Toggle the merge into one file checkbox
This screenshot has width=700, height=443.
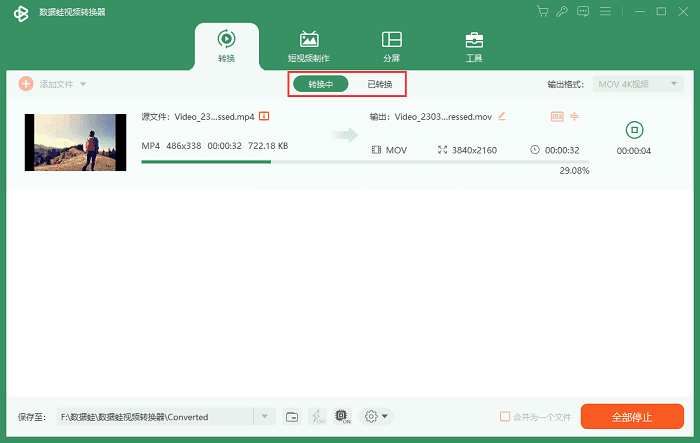click(x=505, y=416)
